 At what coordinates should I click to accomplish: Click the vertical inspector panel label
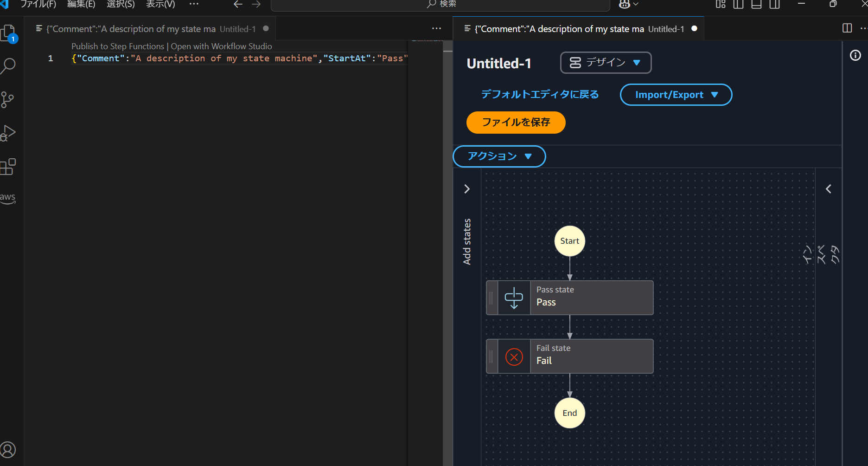point(821,254)
